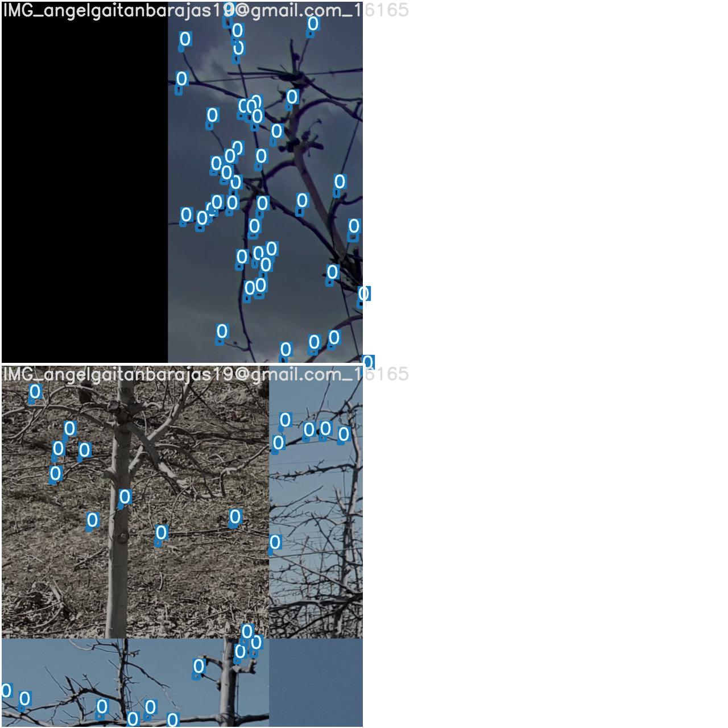Click the '0' label at the bottom sky tile's left edge

tap(6, 690)
